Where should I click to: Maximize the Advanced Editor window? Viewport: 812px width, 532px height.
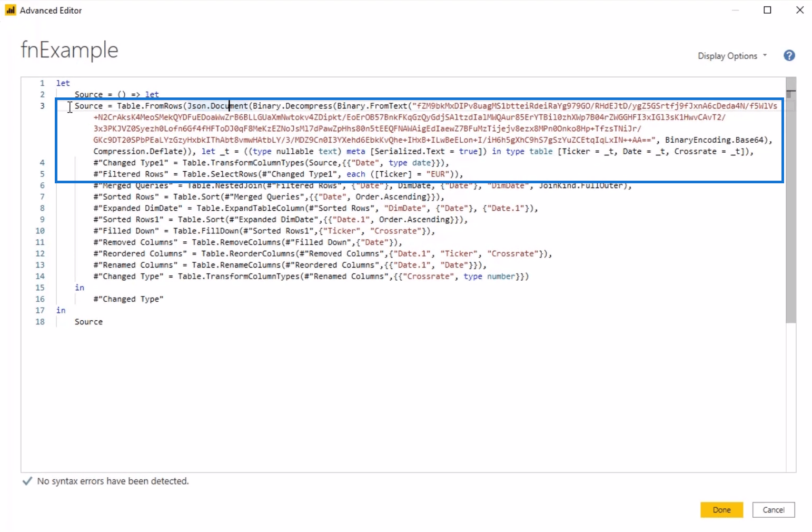(x=767, y=10)
